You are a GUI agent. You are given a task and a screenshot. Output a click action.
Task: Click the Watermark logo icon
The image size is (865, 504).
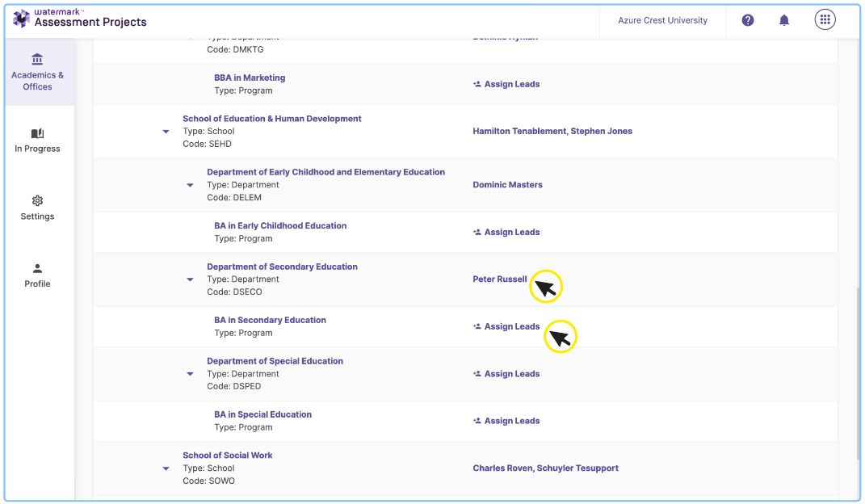coord(21,19)
